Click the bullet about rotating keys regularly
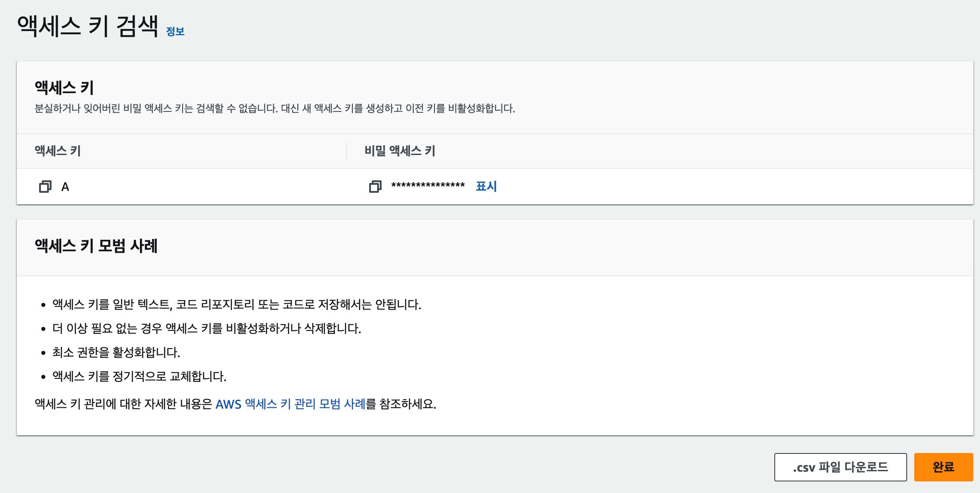 point(139,376)
